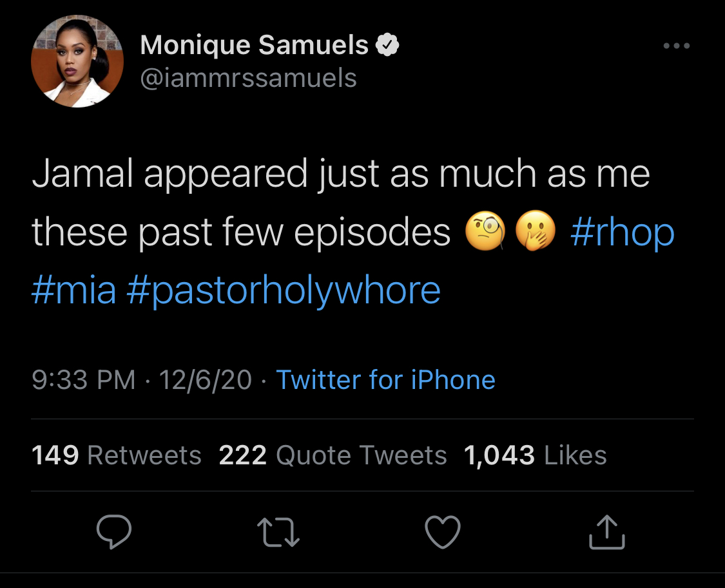The width and height of the screenshot is (725, 588).
Task: Open Monique Samuels profile picture
Action: click(x=77, y=61)
